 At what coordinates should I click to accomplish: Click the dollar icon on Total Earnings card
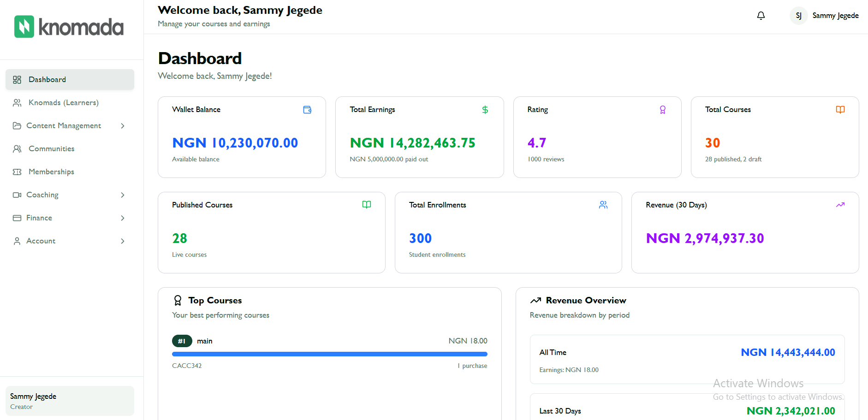pyautogui.click(x=485, y=110)
